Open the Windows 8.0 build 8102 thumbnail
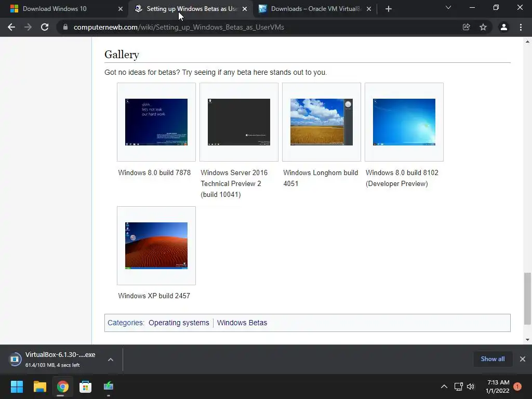532x399 pixels. pyautogui.click(x=404, y=122)
